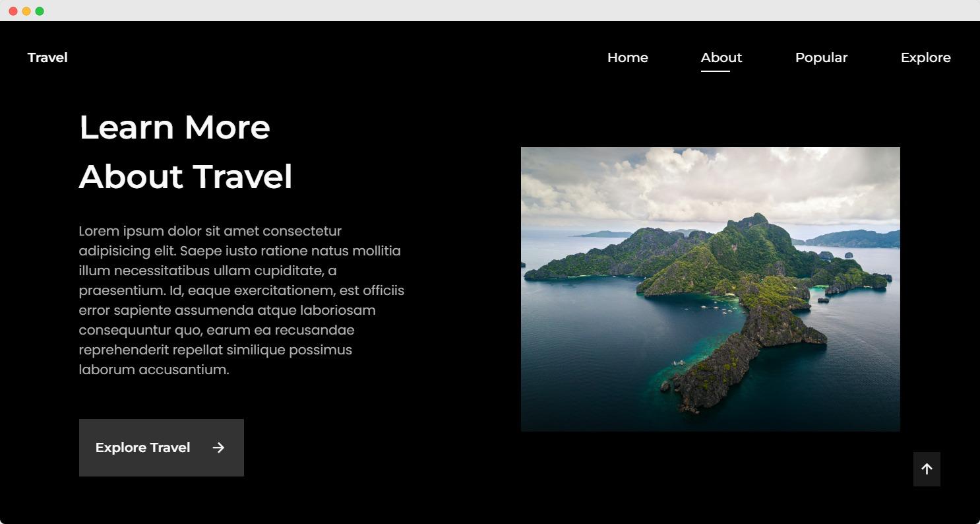Image resolution: width=980 pixels, height=524 pixels.
Task: Click the Lorem ipsum description paragraph
Action: 241,300
